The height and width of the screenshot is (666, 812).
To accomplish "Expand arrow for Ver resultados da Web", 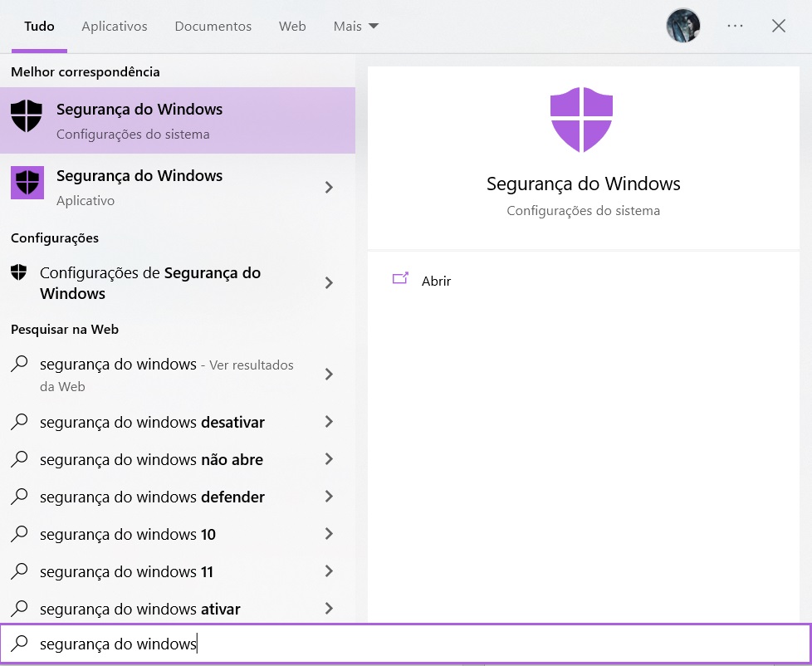I will coord(329,375).
